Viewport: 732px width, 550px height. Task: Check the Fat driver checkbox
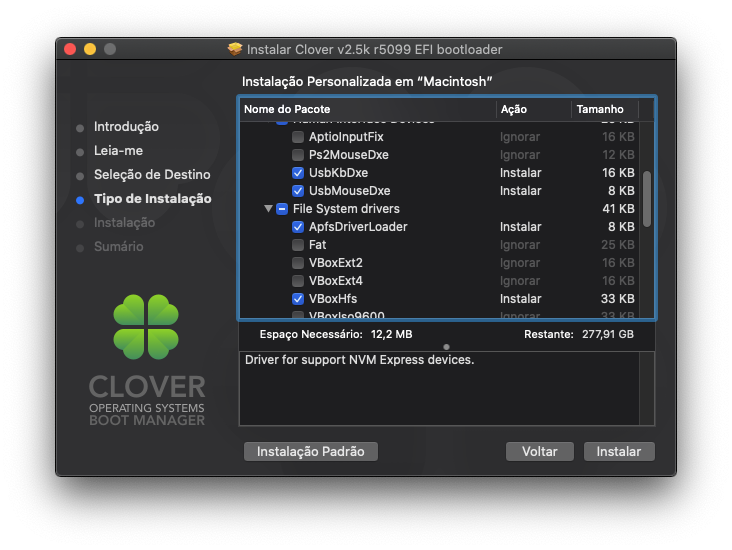(297, 245)
